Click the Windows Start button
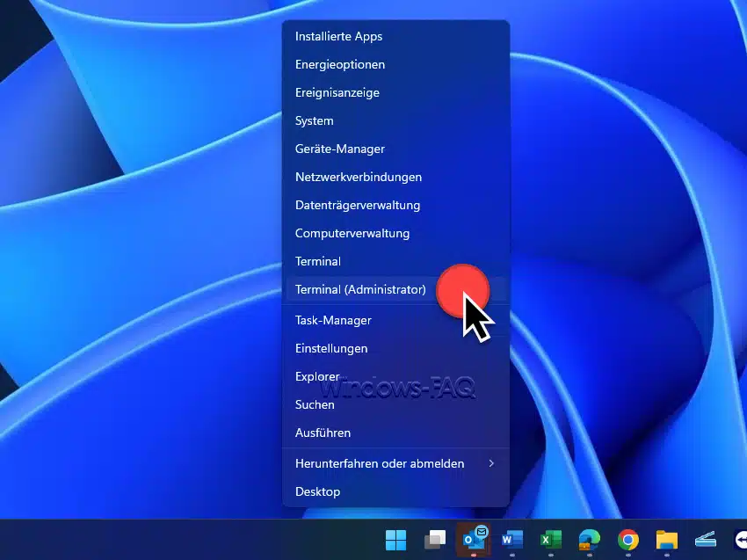Screen dimensions: 747x560 click(x=395, y=540)
